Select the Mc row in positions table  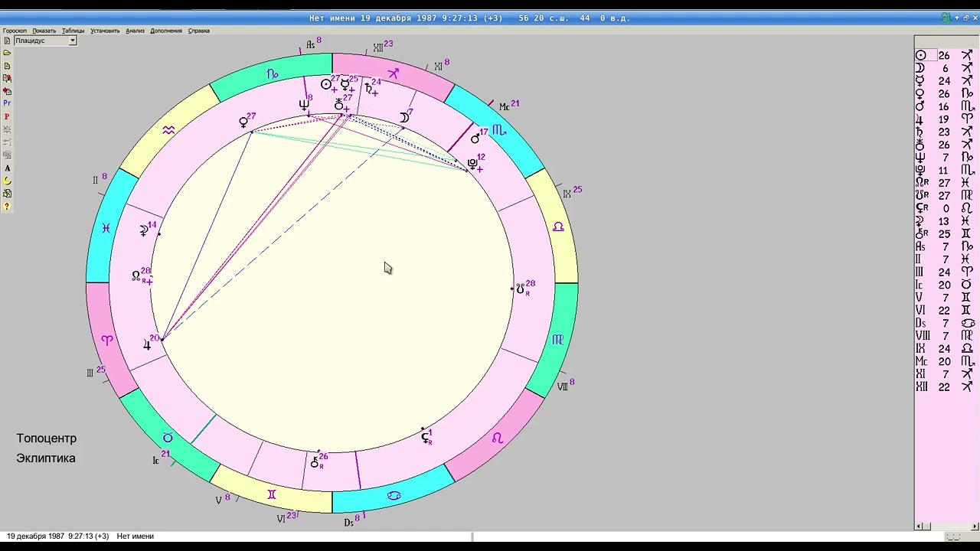pos(945,361)
